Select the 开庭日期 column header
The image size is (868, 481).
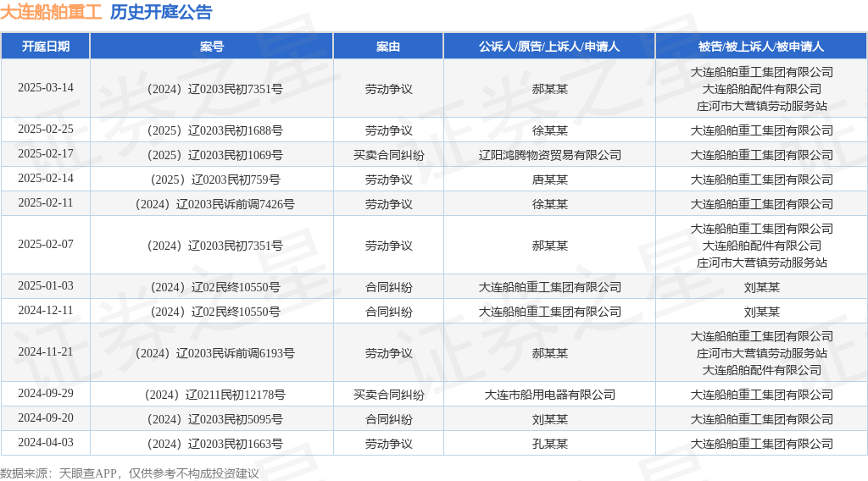coord(46,47)
